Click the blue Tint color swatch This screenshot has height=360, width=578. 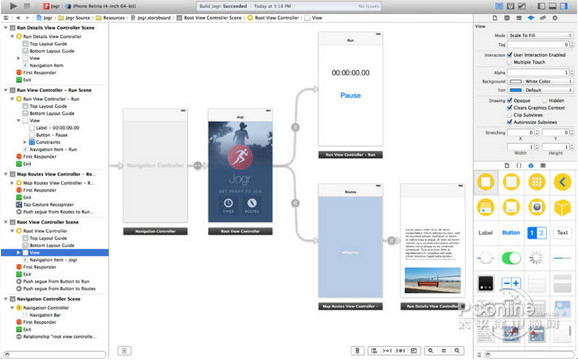[515, 90]
